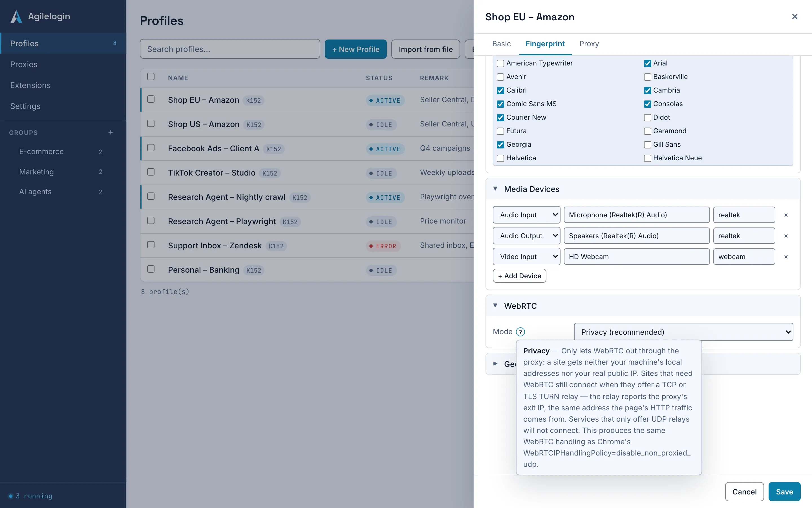Open Proxies in the sidebar
812x508 pixels.
[63, 64]
